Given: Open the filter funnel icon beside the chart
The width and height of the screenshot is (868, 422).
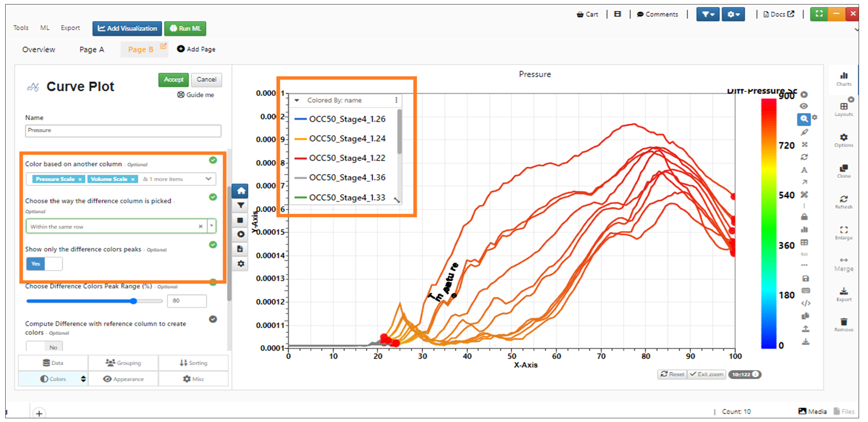Looking at the screenshot, I should (x=241, y=205).
